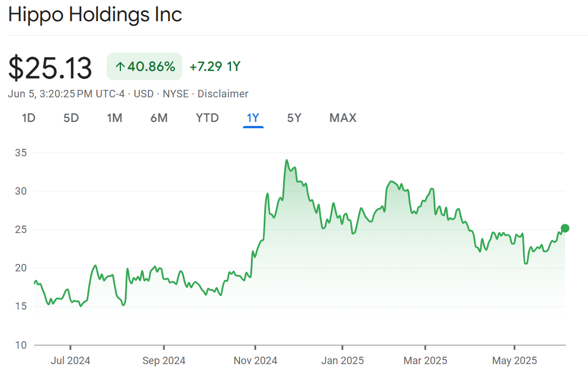Click the Nov 2024 axis label
Viewport: 588px width, 375px height.
256,361
